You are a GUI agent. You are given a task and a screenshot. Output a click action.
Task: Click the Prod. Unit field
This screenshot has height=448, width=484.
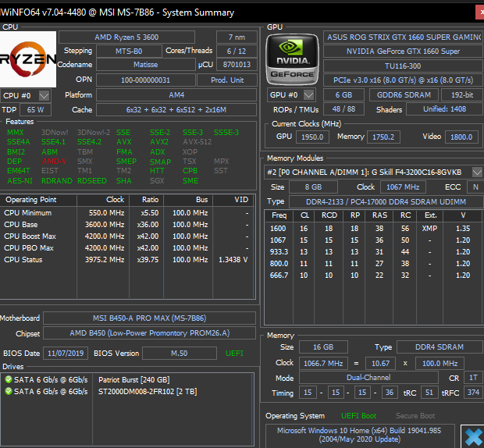[227, 80]
